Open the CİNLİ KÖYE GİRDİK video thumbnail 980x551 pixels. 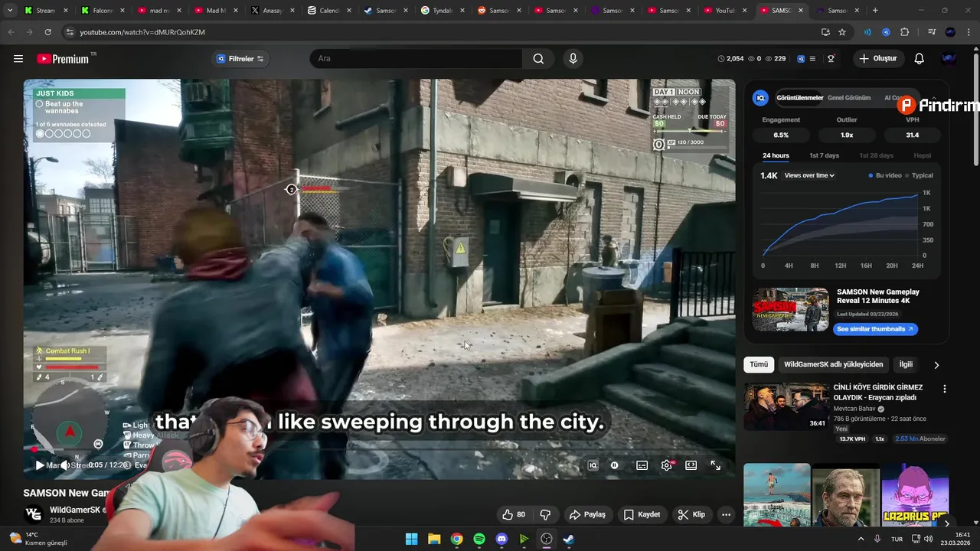(x=786, y=406)
